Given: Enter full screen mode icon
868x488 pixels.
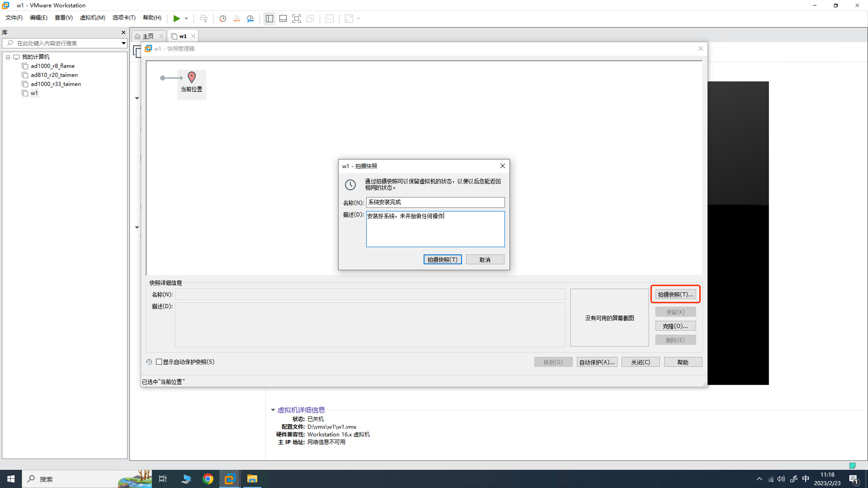Looking at the screenshot, I should pyautogui.click(x=297, y=19).
